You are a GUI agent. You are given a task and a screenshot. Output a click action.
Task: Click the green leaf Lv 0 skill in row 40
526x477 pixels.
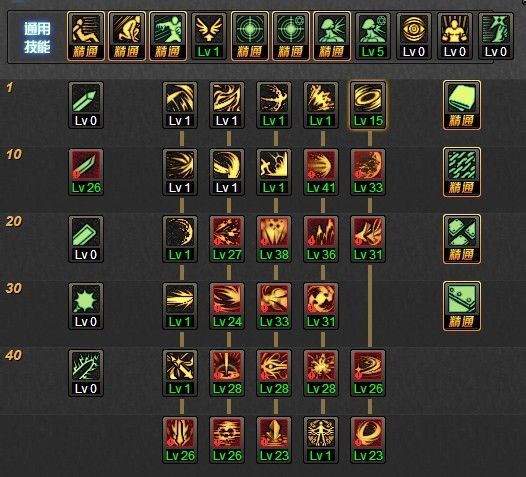pyautogui.click(x=86, y=373)
